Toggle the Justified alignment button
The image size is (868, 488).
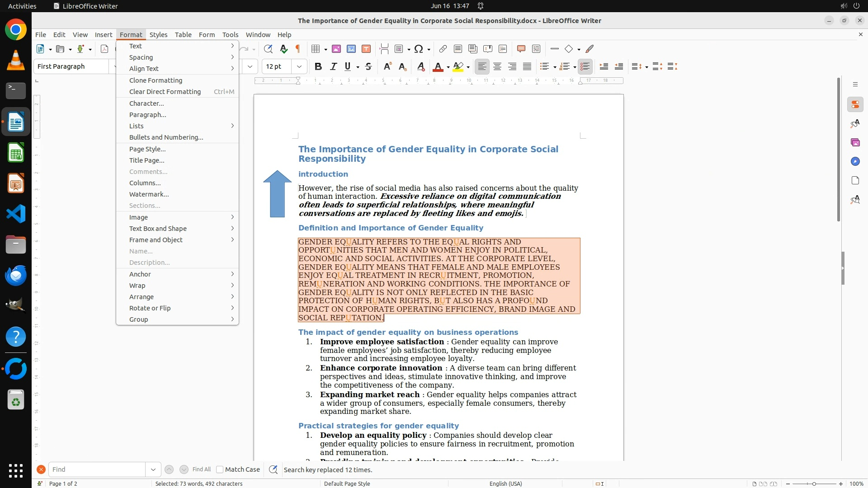point(527,66)
